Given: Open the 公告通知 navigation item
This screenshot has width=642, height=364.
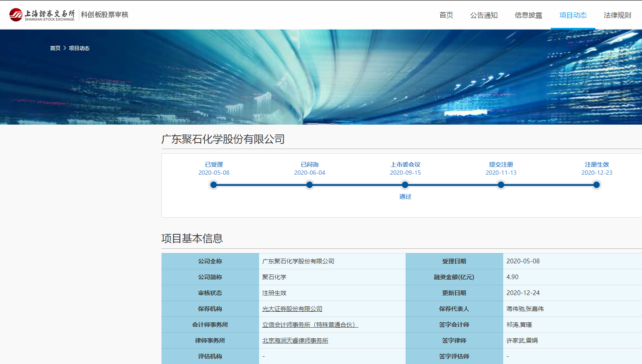Looking at the screenshot, I should 484,15.
